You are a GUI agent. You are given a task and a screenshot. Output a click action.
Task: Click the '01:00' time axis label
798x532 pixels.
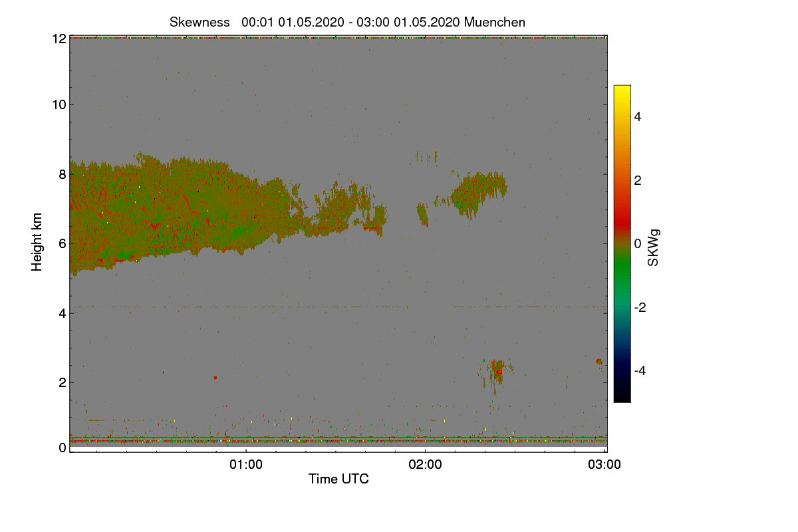[x=246, y=465]
